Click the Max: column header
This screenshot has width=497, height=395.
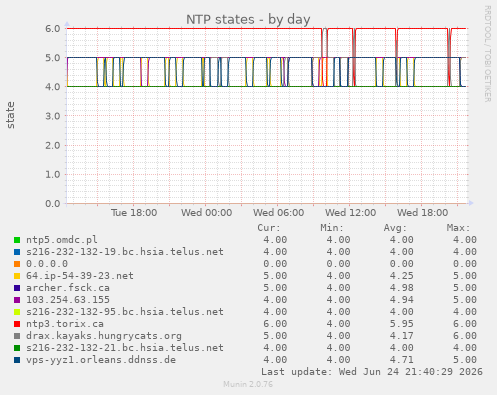pos(458,228)
